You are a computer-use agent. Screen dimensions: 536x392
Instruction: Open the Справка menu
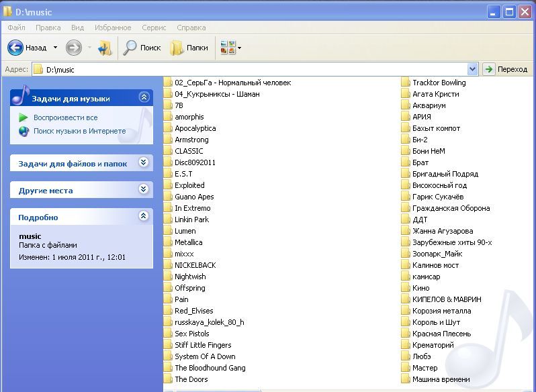pos(191,28)
